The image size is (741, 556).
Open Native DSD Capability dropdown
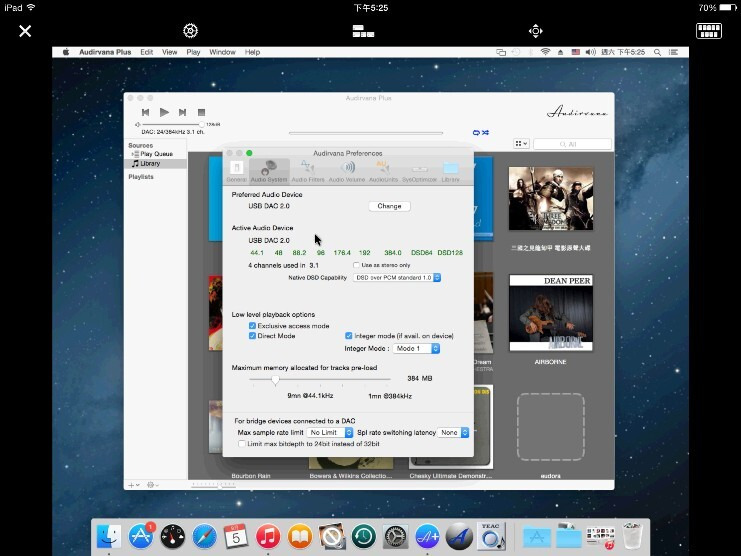coord(398,278)
